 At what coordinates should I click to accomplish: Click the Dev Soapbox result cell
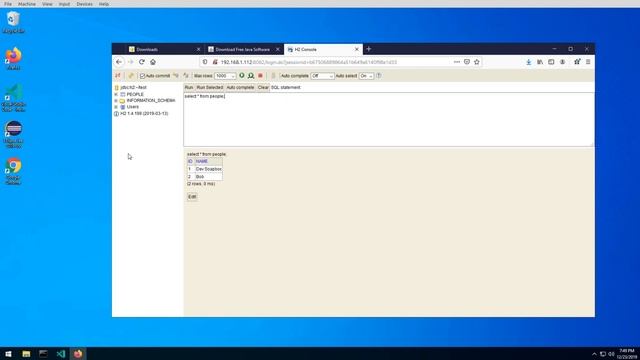[x=208, y=169]
